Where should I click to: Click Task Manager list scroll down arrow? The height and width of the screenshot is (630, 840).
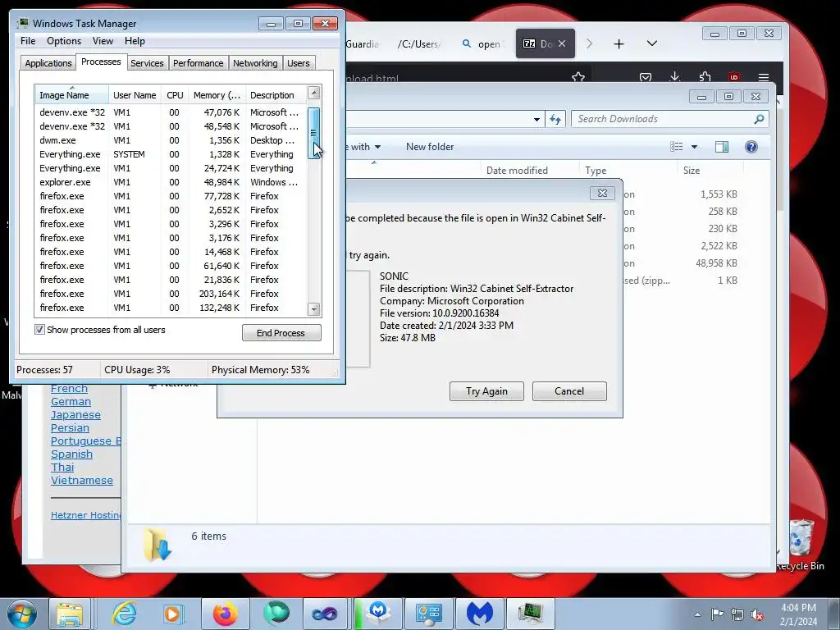coord(314,309)
